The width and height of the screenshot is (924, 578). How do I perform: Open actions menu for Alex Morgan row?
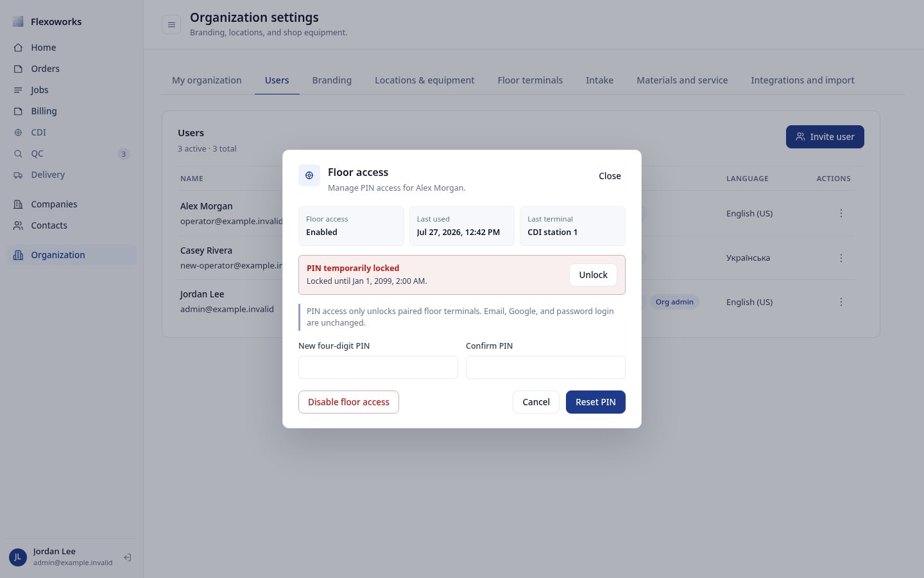point(841,213)
